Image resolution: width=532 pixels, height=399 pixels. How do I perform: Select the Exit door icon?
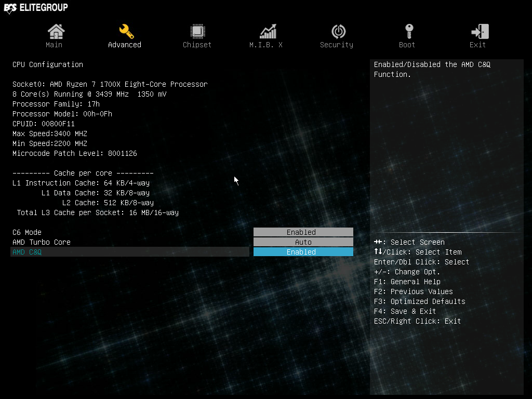[x=480, y=31]
